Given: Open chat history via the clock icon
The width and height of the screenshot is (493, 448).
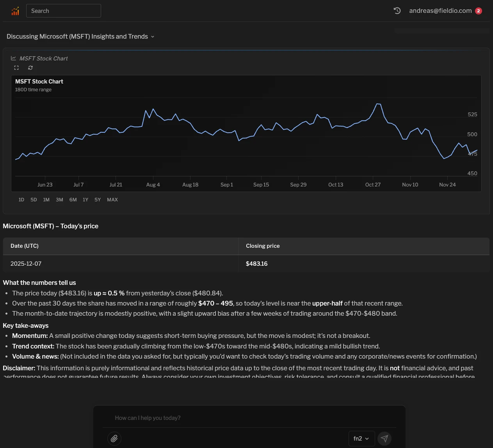Looking at the screenshot, I should coord(397,11).
